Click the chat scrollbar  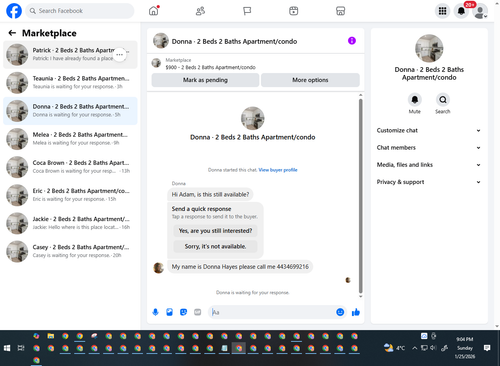[x=360, y=196]
